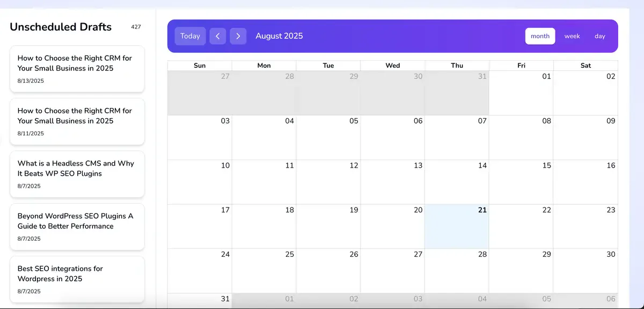Image resolution: width=644 pixels, height=309 pixels.
Task: Click the Wed column header
Action: [393, 66]
